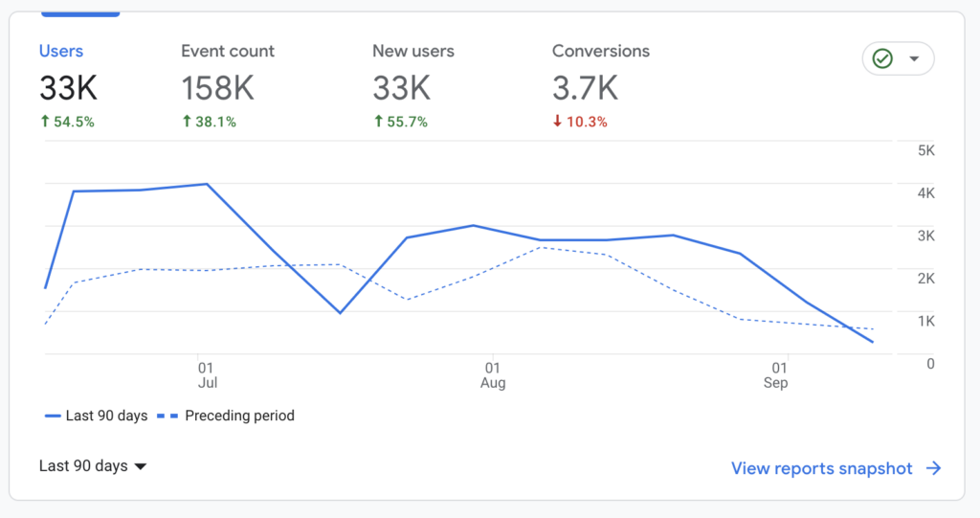Click the red down arrow for Conversions 10.3%
This screenshot has width=980, height=518.
tap(558, 122)
